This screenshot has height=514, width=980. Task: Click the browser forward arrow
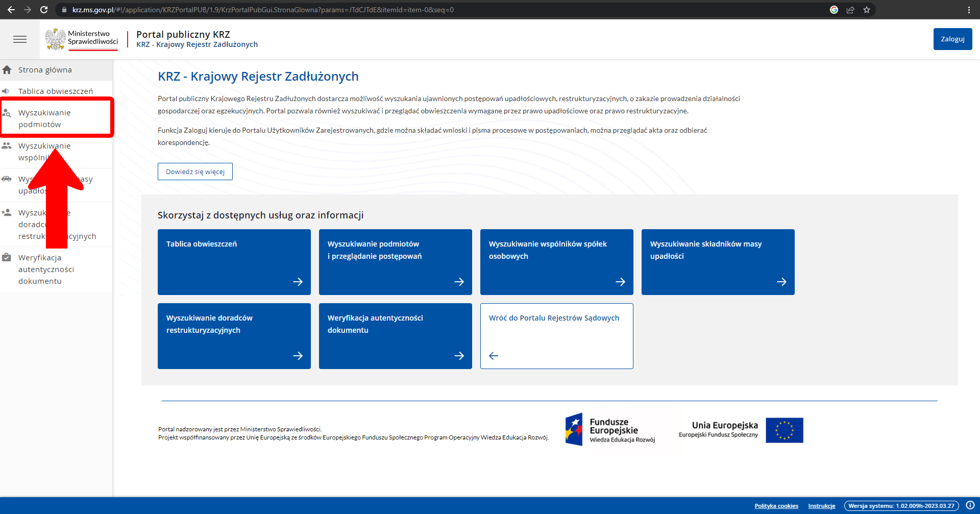28,10
